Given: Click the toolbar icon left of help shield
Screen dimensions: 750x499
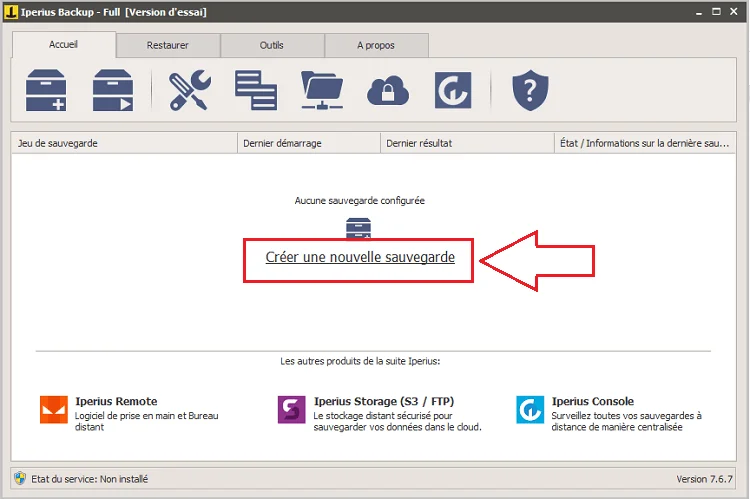Looking at the screenshot, I should pos(453,90).
